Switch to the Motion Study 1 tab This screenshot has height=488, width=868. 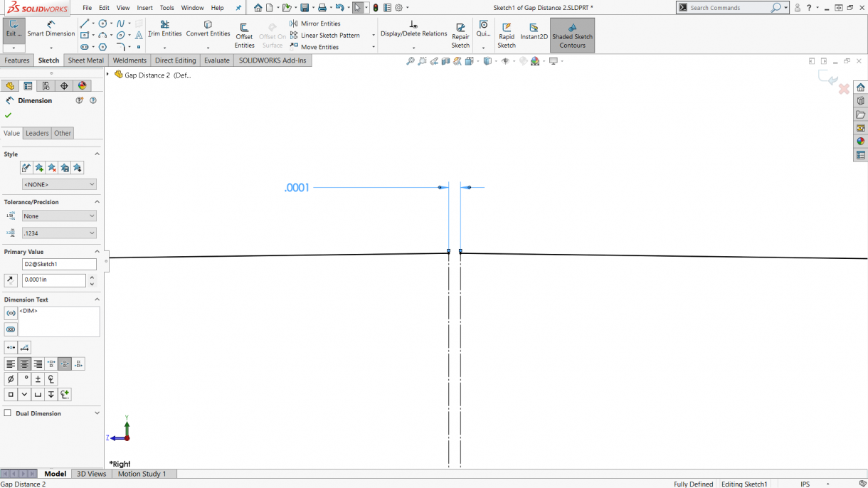click(142, 474)
